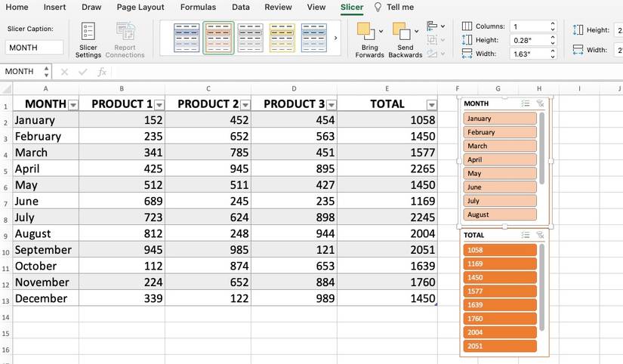Open Slicer Settings
The width and height of the screenshot is (623, 364).
pyautogui.click(x=88, y=40)
